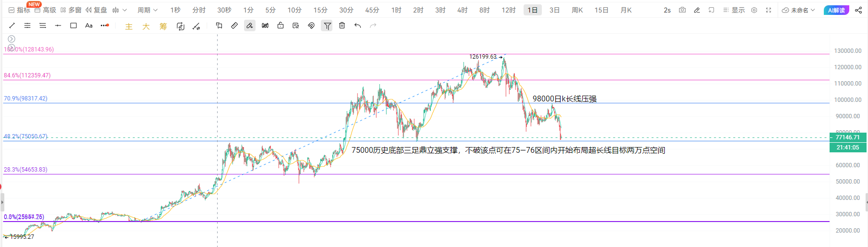The width and height of the screenshot is (868, 247).
Task: Click the Aa text annotation tool
Action: [x=89, y=25]
